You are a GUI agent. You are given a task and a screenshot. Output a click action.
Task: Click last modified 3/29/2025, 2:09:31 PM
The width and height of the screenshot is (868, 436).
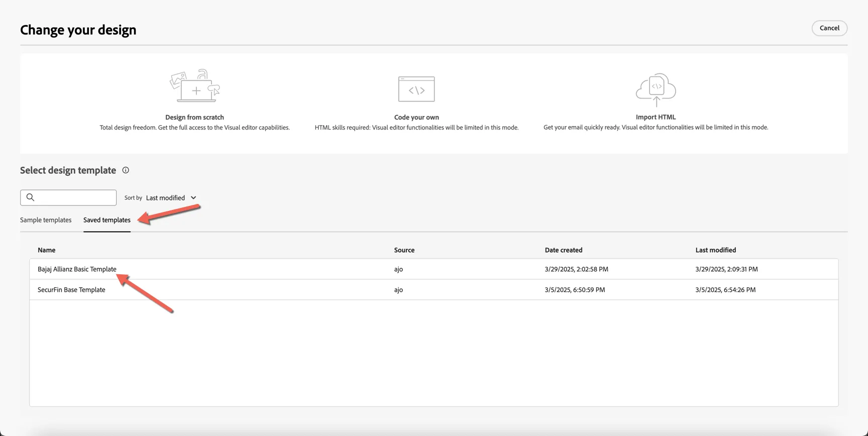click(727, 269)
